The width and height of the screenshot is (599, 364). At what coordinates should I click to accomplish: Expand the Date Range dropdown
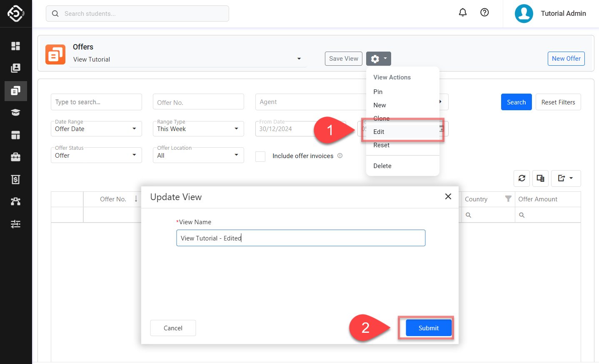(96, 129)
